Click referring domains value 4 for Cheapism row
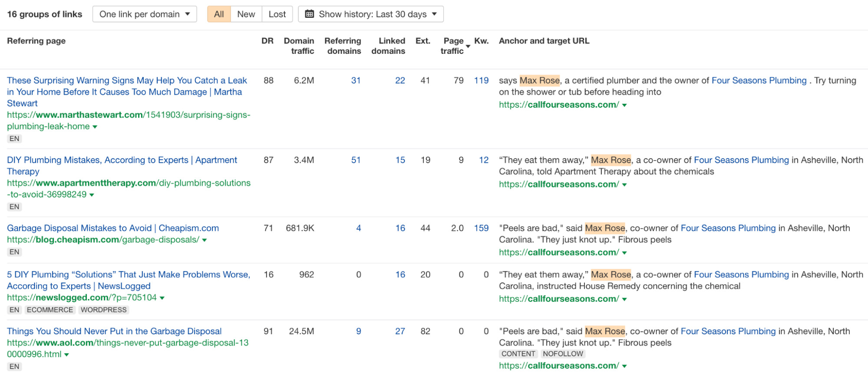Viewport: 868px width, 375px height. [x=359, y=228]
